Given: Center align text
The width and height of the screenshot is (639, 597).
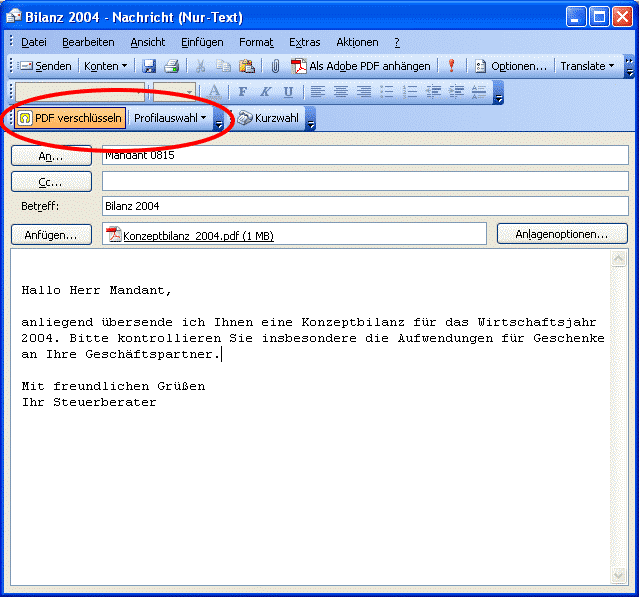Looking at the screenshot, I should click(x=341, y=92).
